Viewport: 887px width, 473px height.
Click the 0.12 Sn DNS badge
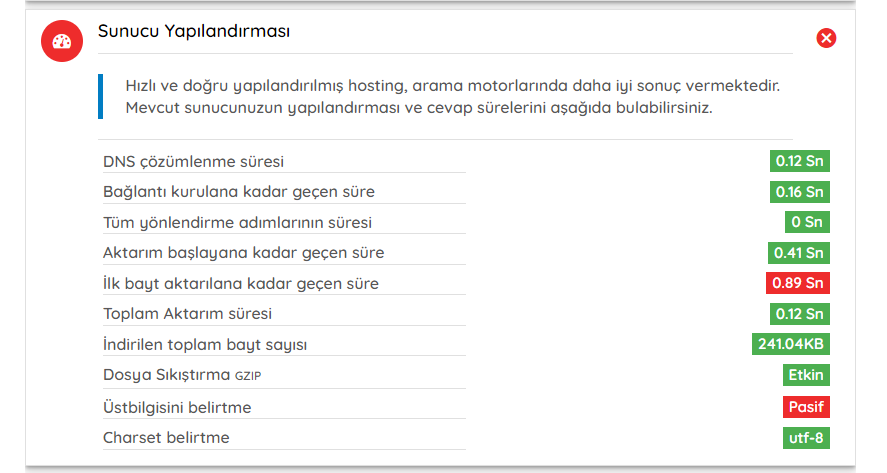click(799, 161)
